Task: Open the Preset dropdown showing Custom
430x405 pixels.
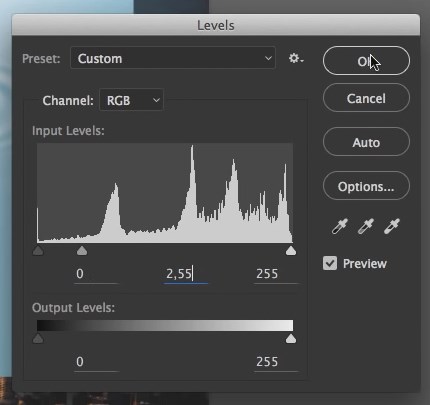Action: tap(173, 58)
